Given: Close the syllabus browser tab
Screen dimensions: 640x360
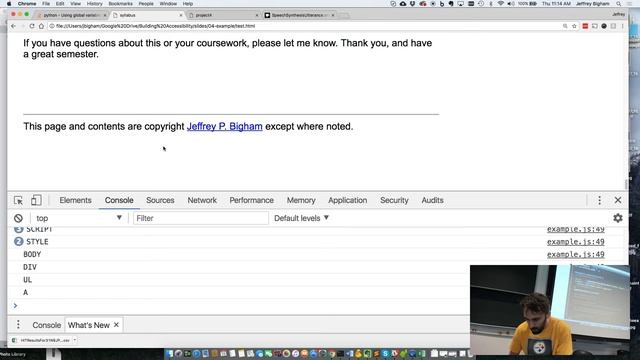Looking at the screenshot, I should click(181, 15).
